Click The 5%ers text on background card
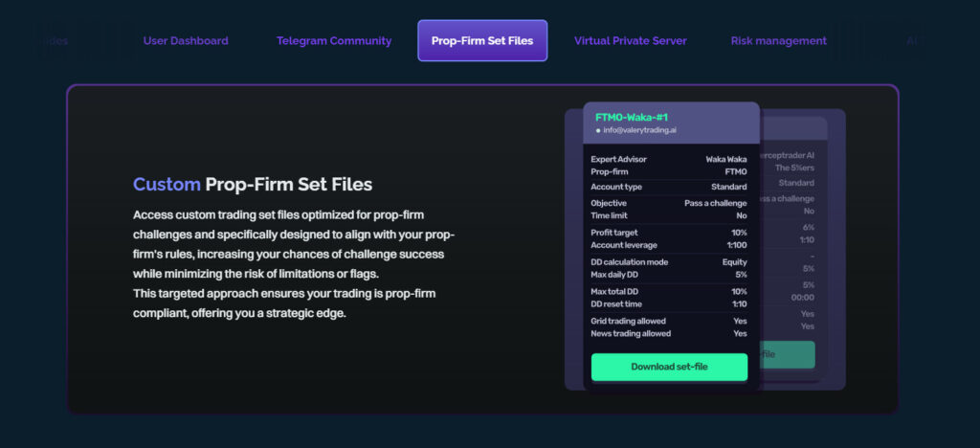 (x=794, y=168)
